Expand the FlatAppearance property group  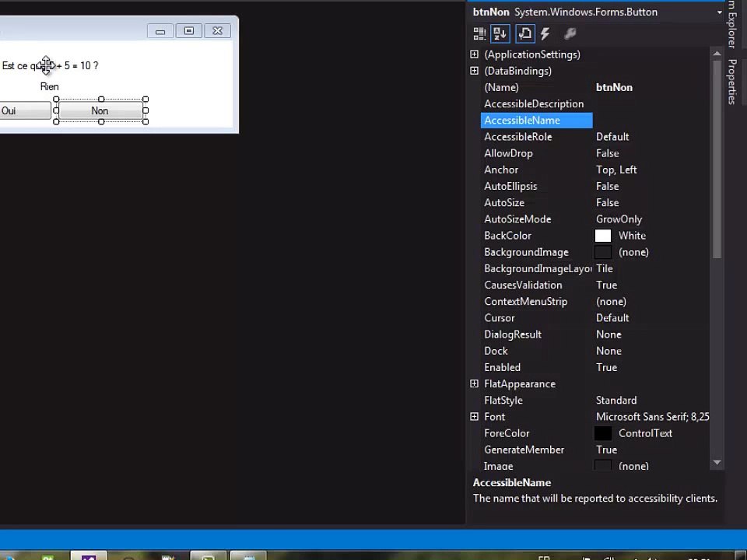[x=474, y=383]
